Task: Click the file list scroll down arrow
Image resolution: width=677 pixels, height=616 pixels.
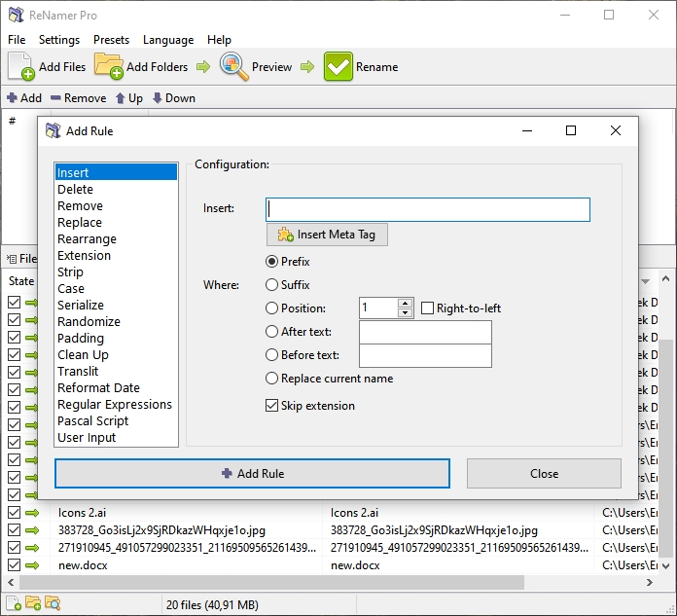Action: [665, 565]
